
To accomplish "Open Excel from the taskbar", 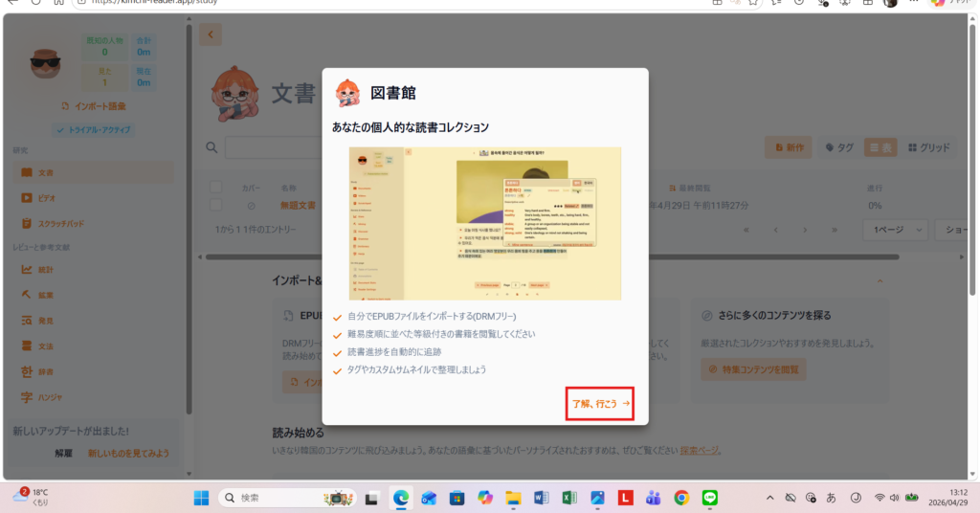I will [569, 498].
